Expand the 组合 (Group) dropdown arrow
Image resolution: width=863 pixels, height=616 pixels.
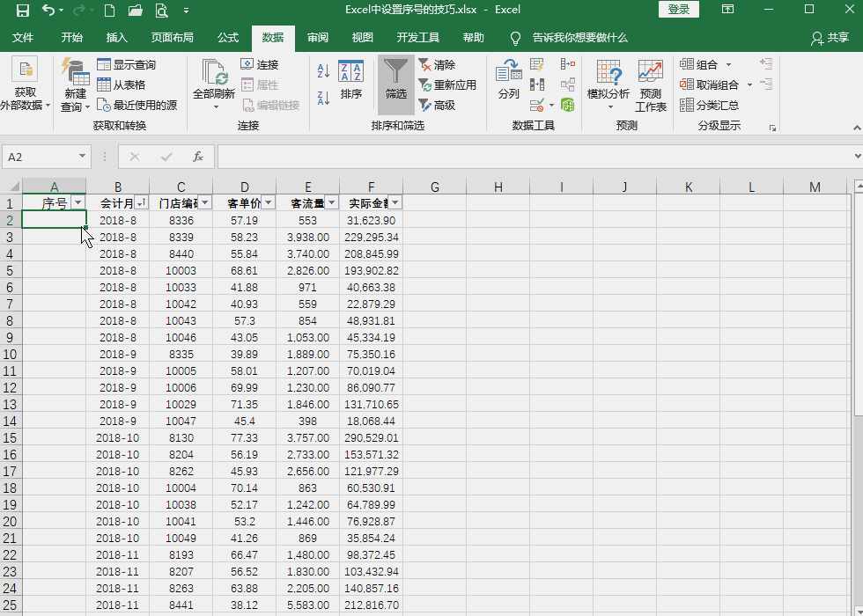727,64
